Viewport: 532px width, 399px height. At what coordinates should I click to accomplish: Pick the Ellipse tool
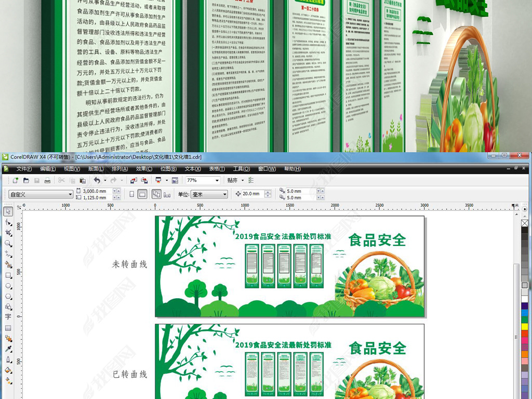(x=8, y=286)
